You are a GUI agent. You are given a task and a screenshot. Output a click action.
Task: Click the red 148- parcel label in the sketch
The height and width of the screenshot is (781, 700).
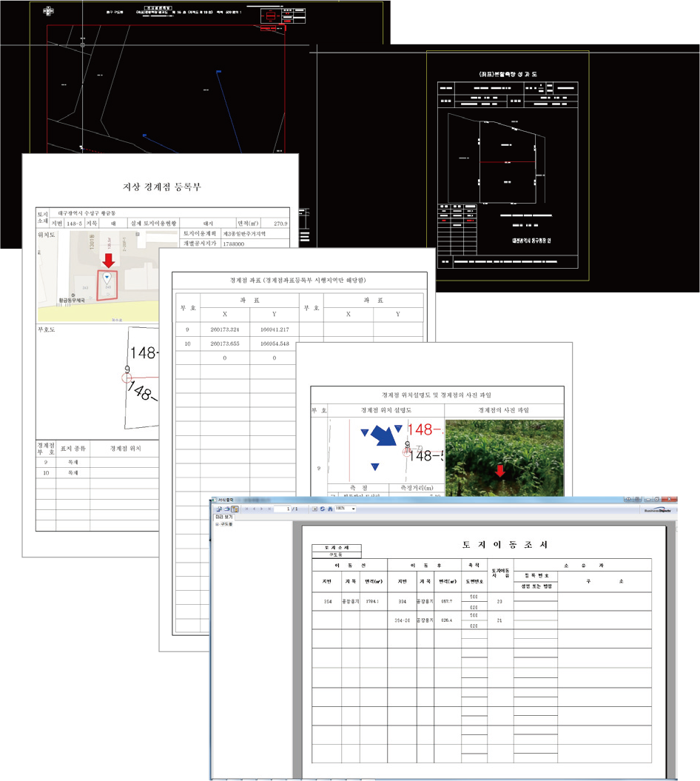tap(424, 429)
